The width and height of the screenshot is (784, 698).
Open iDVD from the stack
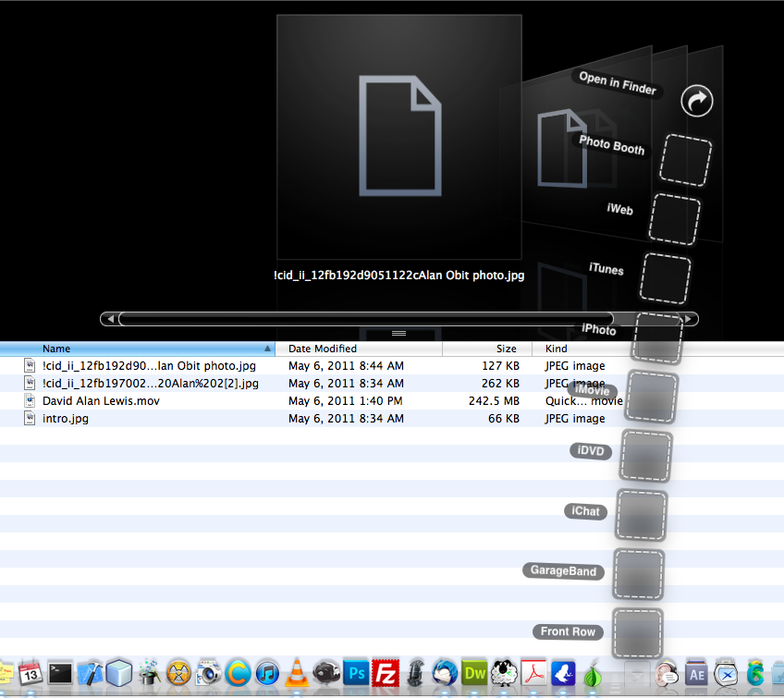click(646, 456)
